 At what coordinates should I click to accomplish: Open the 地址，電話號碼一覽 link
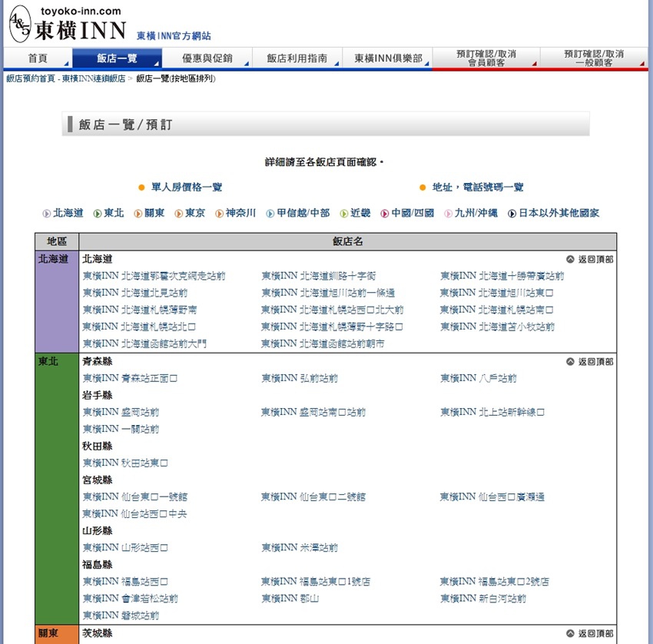click(x=478, y=187)
